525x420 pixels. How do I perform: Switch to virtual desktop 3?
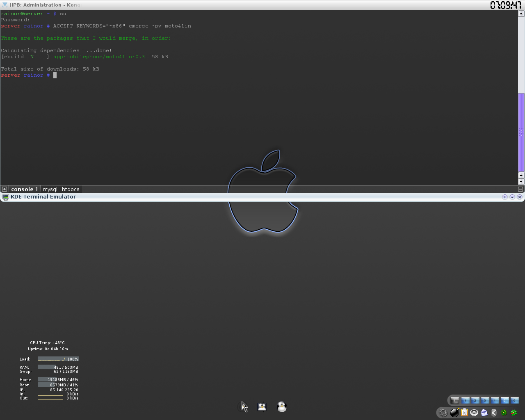click(x=485, y=400)
